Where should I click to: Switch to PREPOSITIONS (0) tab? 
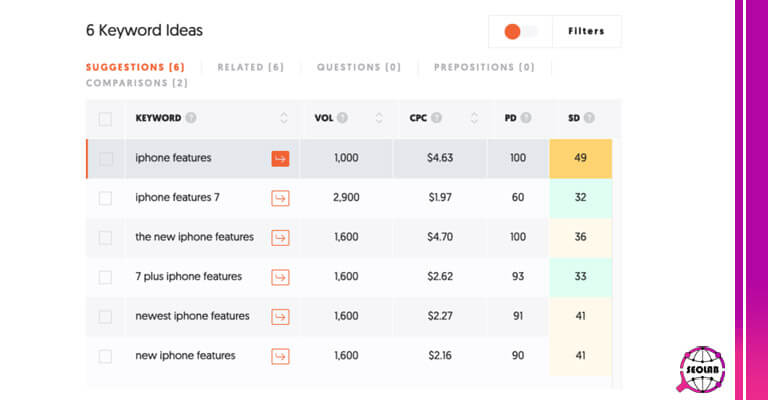(484, 67)
